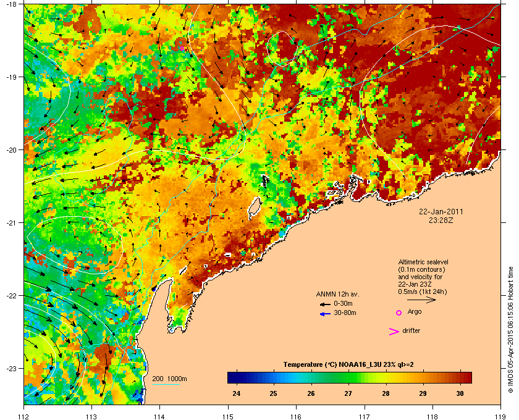The width and height of the screenshot is (519, 420).
Task: Click the 'Argo' legend label
Action: (x=415, y=312)
